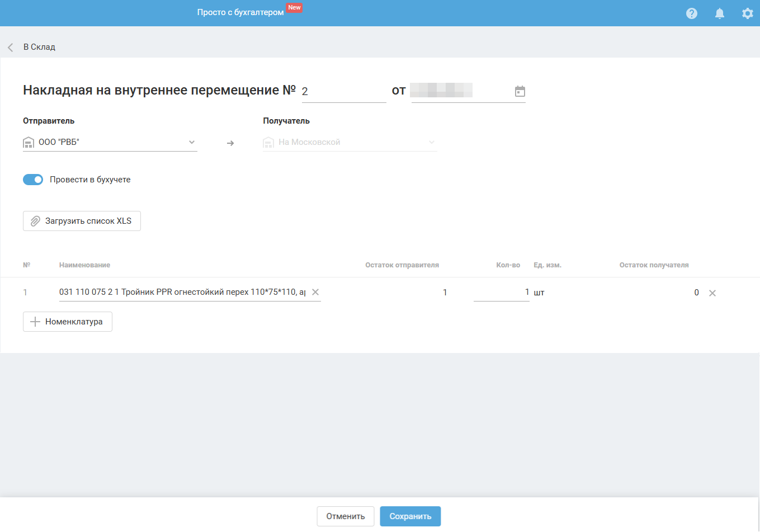This screenshot has height=532, width=760.
Task: Click Сохранить button
Action: 410,516
